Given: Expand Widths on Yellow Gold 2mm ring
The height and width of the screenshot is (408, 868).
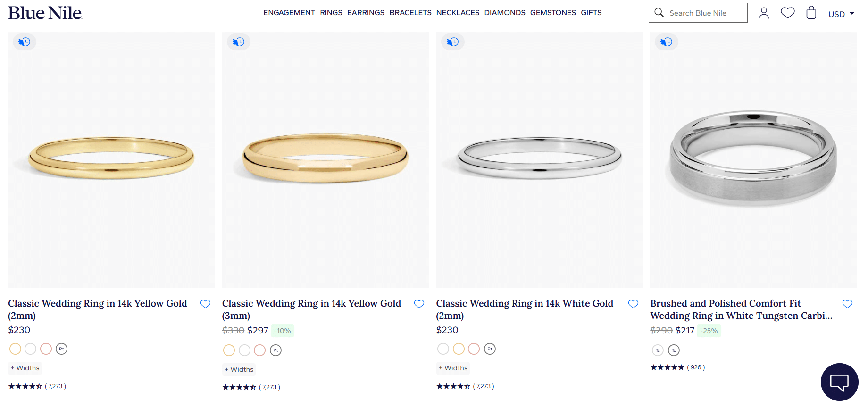Looking at the screenshot, I should 25,368.
